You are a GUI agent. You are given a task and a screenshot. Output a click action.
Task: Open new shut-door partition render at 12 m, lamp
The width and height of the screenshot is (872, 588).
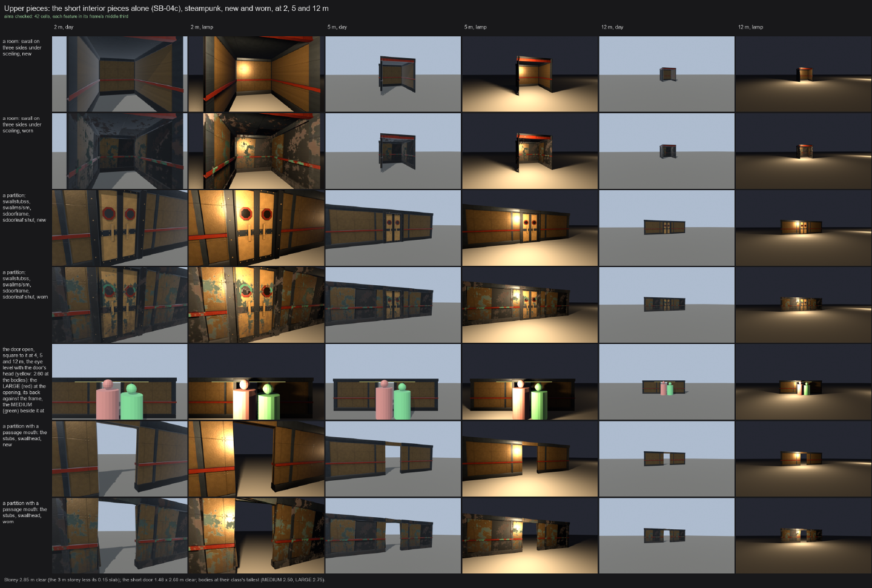[804, 228]
